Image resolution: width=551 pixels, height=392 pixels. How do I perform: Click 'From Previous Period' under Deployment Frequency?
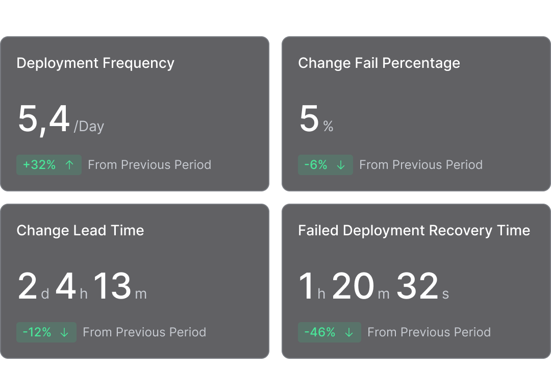point(149,165)
